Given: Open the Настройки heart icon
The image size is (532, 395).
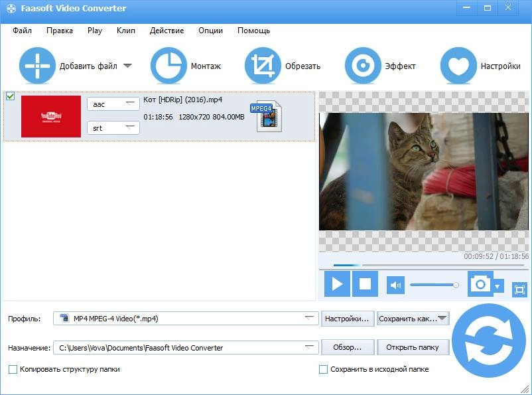Looking at the screenshot, I should pyautogui.click(x=458, y=66).
